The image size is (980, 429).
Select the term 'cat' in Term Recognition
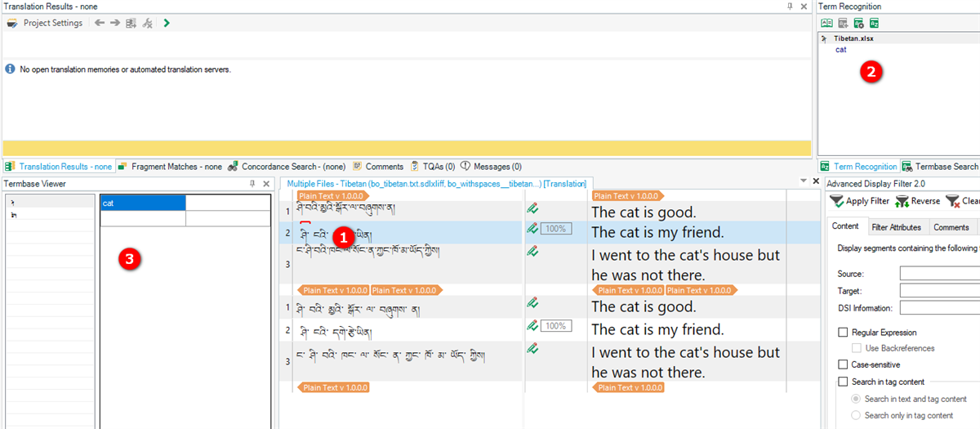click(x=841, y=50)
